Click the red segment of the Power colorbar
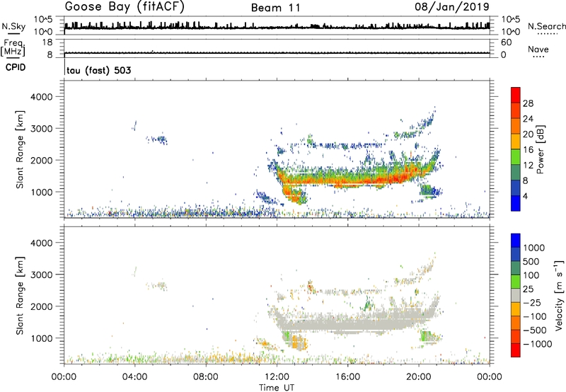The height and width of the screenshot is (392, 566). [x=516, y=95]
